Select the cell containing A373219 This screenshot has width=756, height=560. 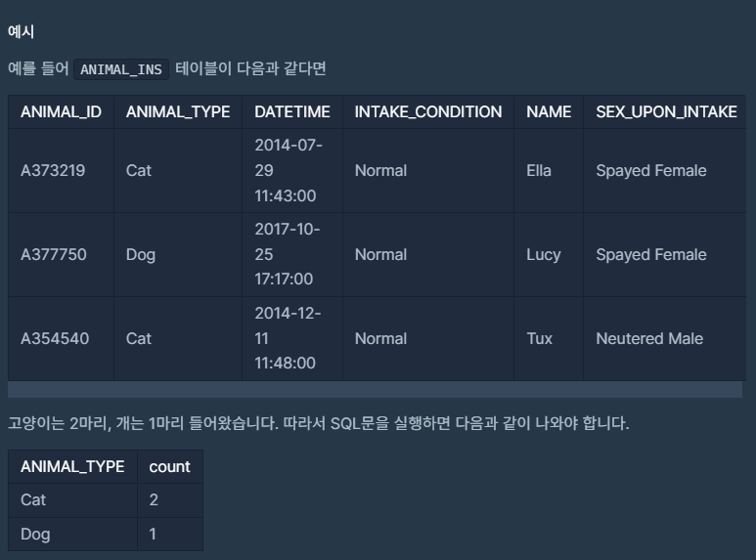click(x=62, y=171)
